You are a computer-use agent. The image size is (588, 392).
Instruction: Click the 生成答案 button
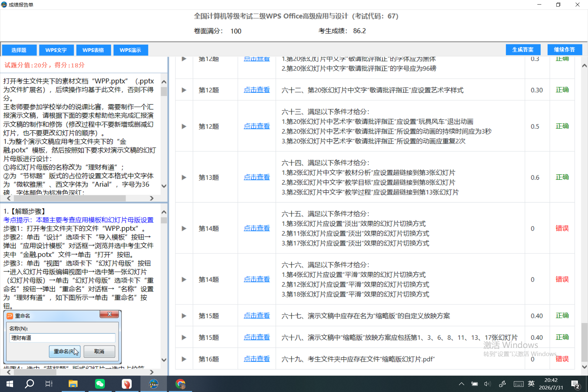[x=523, y=50]
